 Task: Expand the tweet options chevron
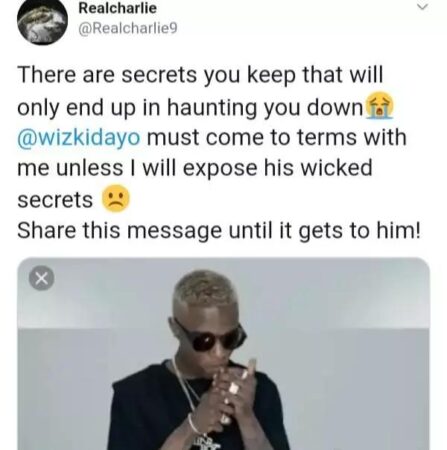pos(422,7)
